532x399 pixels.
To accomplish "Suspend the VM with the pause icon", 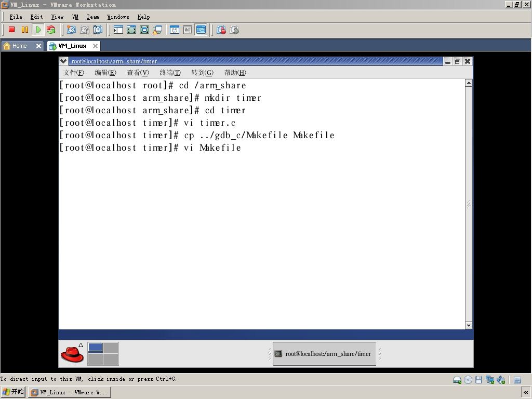I will click(25, 30).
